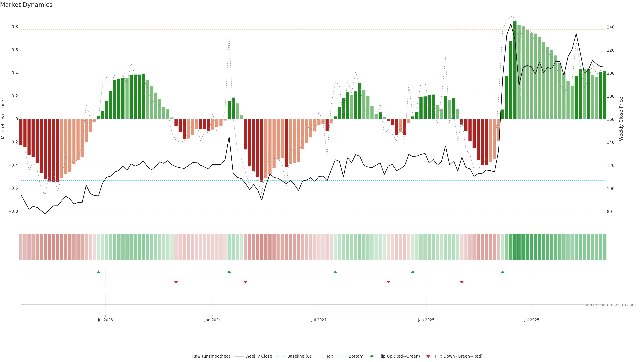
Task: Click the source: sharemaestro.com text
Action: (x=609, y=305)
